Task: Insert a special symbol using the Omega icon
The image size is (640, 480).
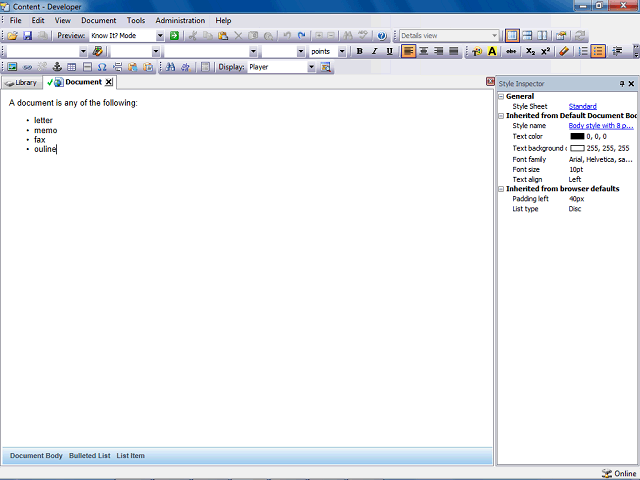Action: [x=102, y=67]
